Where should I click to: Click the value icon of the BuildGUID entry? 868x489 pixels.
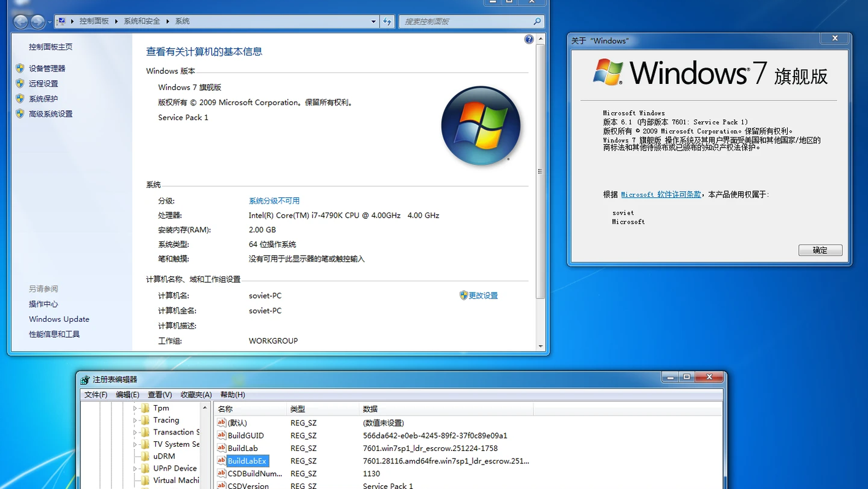[222, 436]
